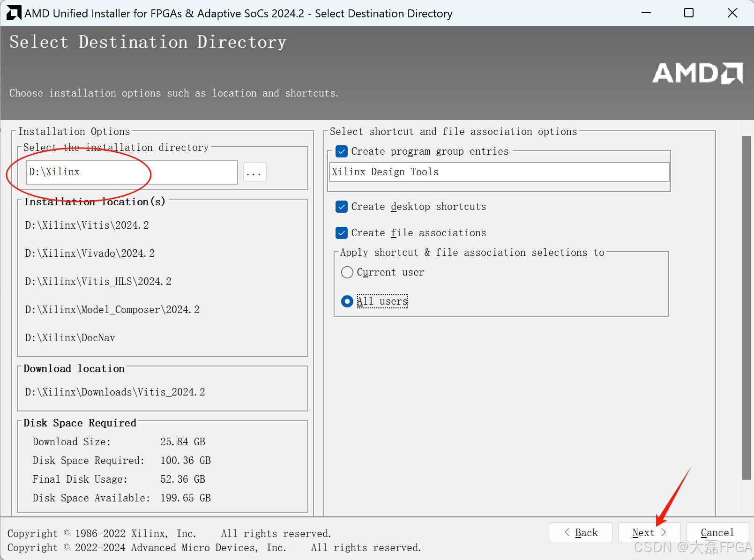Click the Xilinx 1986-2022 copyright line
754x560 pixels.
click(x=169, y=534)
